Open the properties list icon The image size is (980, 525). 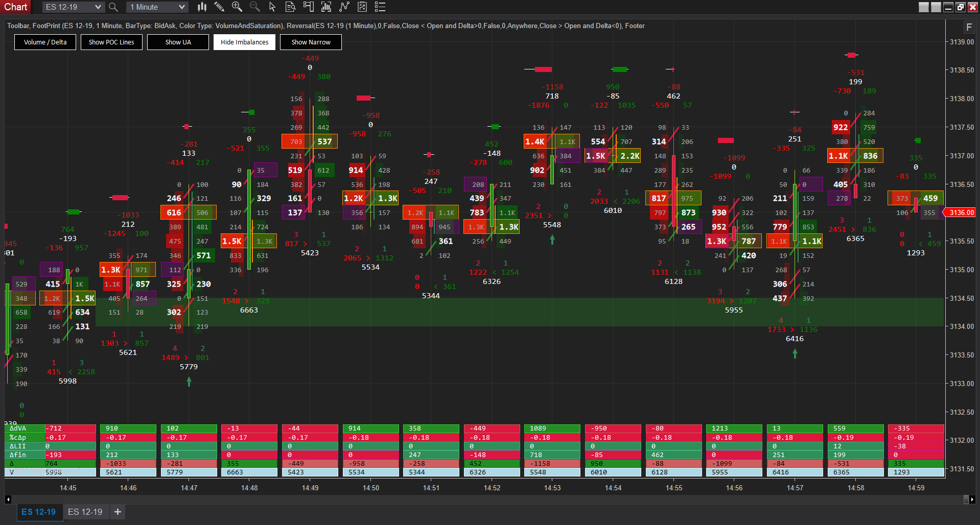[380, 7]
